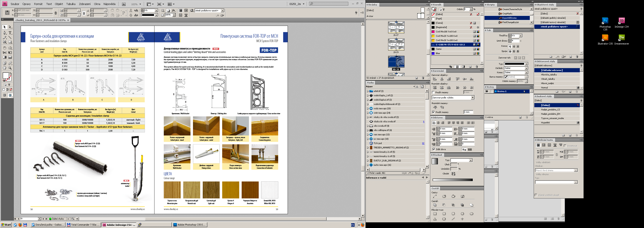The height and width of the screenshot is (228, 644).
Task: Click the Start button on taskbar
Action: (x=6, y=225)
